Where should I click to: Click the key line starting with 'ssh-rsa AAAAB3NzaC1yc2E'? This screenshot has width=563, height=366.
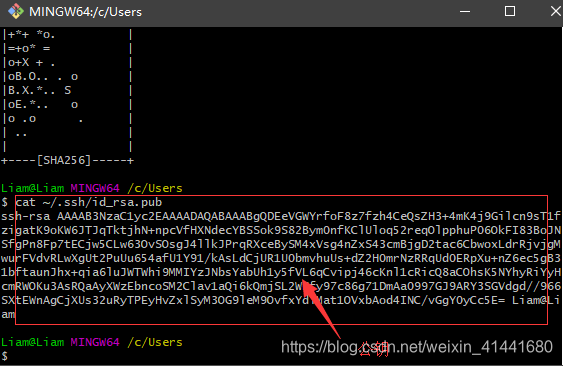pos(281,216)
